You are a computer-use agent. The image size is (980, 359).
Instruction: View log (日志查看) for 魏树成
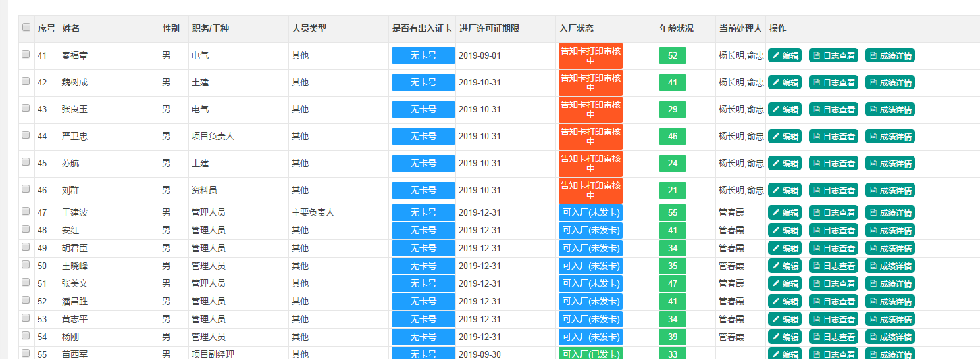point(833,82)
